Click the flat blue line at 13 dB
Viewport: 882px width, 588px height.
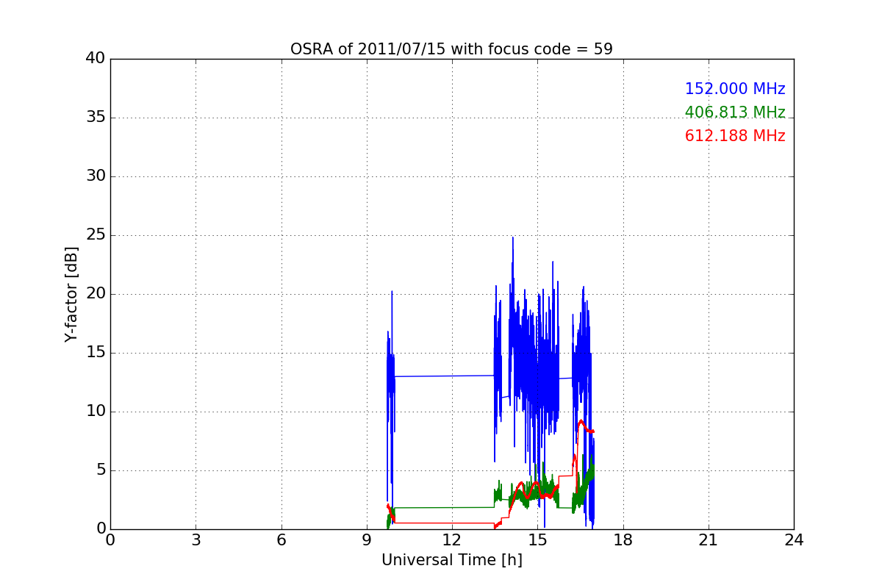tap(445, 376)
